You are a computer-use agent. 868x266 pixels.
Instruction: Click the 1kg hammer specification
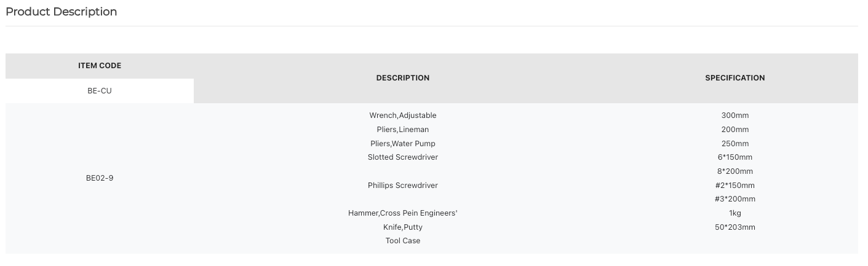click(x=735, y=213)
